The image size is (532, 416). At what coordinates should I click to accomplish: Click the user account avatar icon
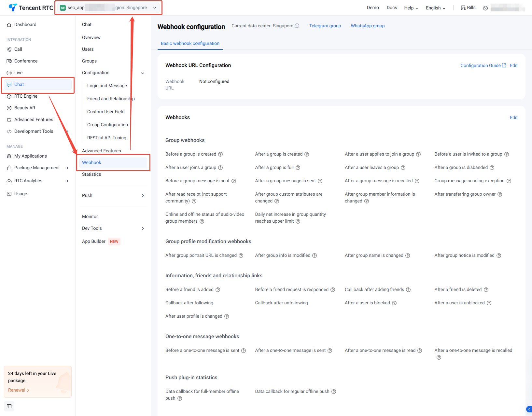(485, 8)
